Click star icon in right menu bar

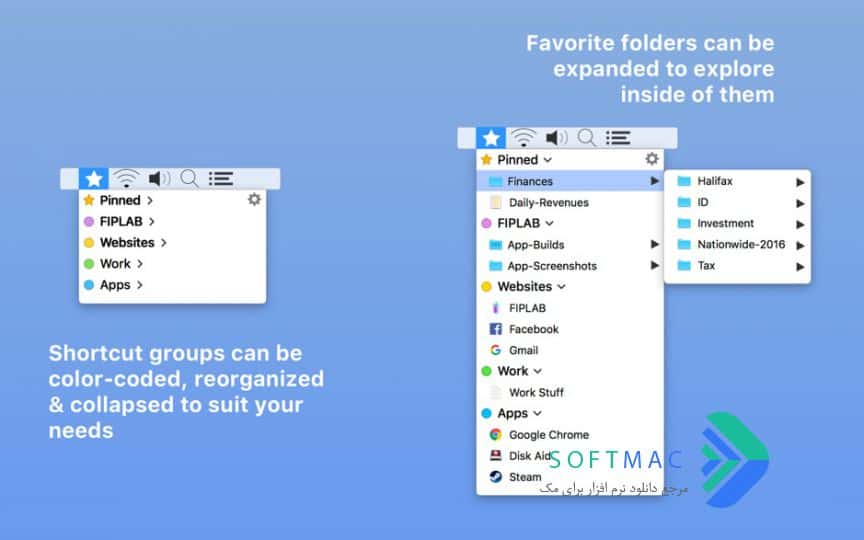[x=491, y=138]
